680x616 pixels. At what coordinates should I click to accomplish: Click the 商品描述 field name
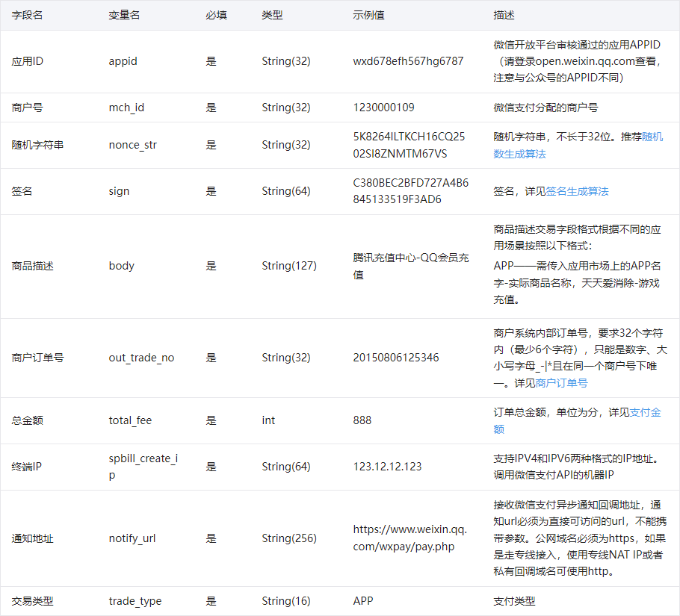click(32, 266)
